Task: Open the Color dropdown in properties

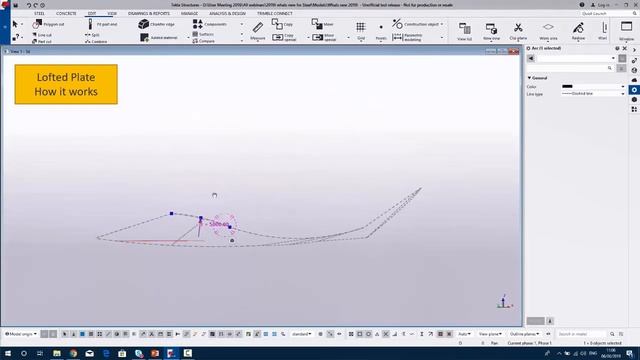Action: click(623, 87)
